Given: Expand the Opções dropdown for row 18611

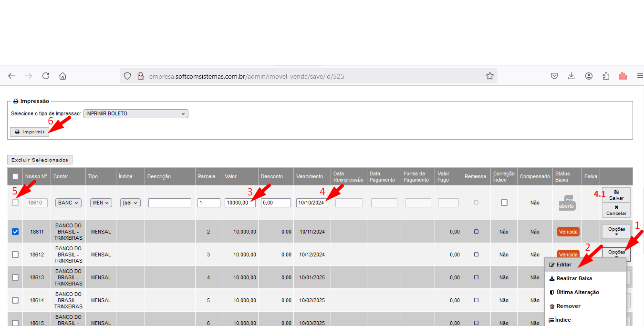Looking at the screenshot, I should (x=616, y=231).
